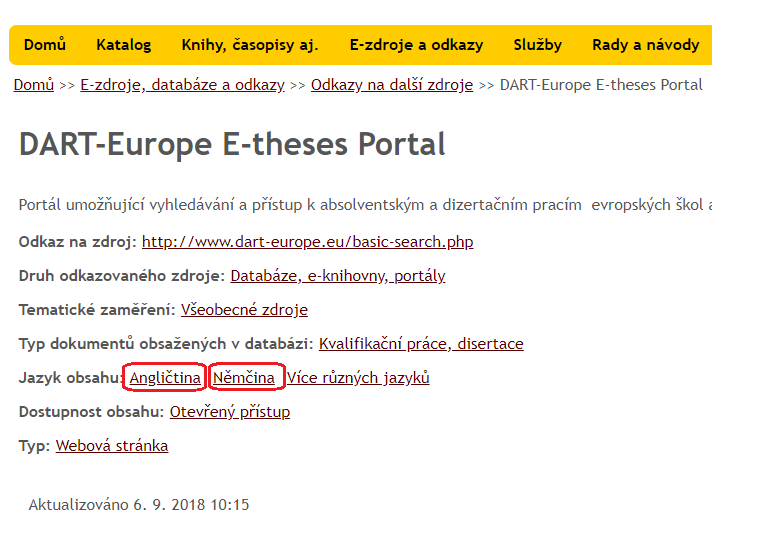Open the Otevřený přístup link
The height and width of the screenshot is (547, 760).
coord(230,411)
